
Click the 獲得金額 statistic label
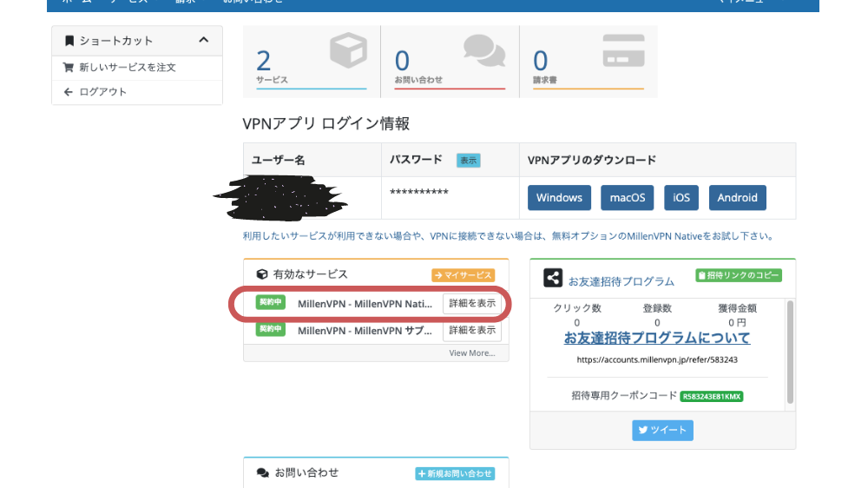(x=737, y=308)
